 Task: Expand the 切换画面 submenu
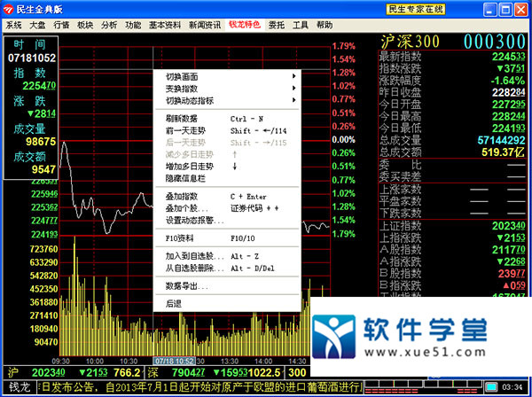227,77
